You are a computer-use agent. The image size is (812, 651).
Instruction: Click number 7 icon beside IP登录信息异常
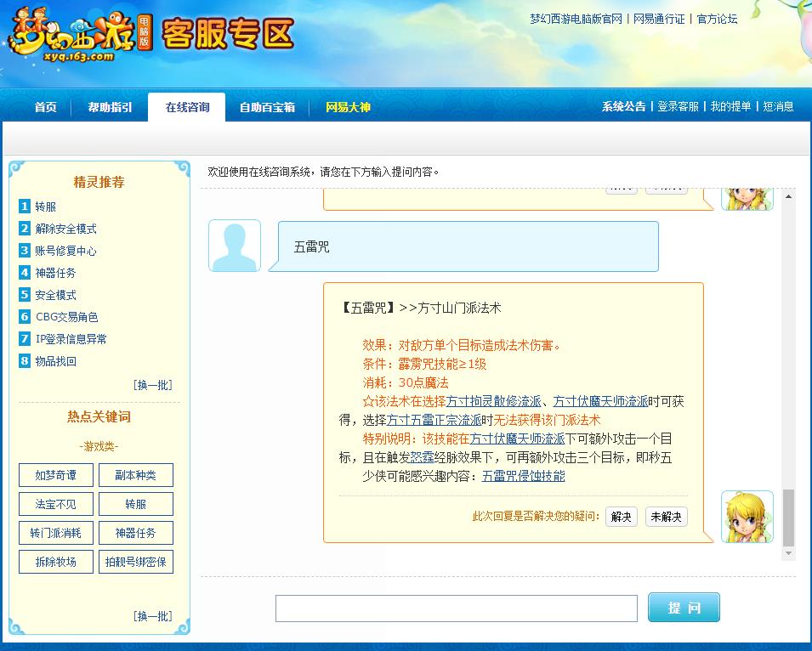click(x=25, y=338)
